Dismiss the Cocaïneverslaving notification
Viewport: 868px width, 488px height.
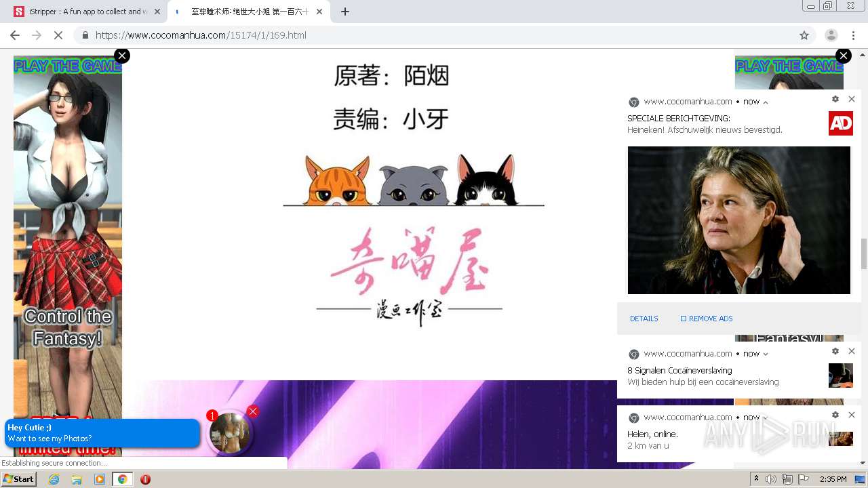852,351
